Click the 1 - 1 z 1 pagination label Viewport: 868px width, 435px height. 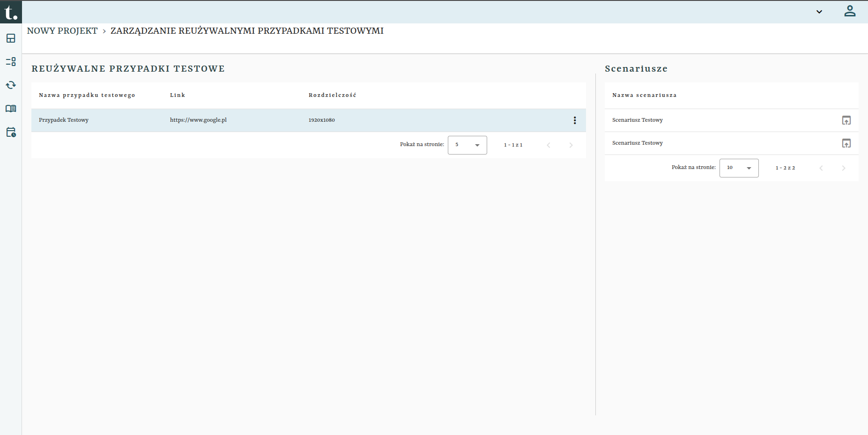click(x=513, y=145)
